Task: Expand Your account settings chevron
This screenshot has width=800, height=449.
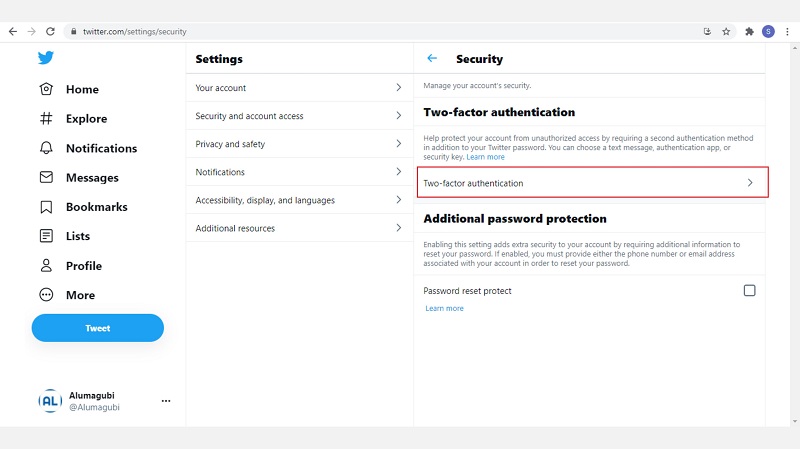Action: [398, 88]
